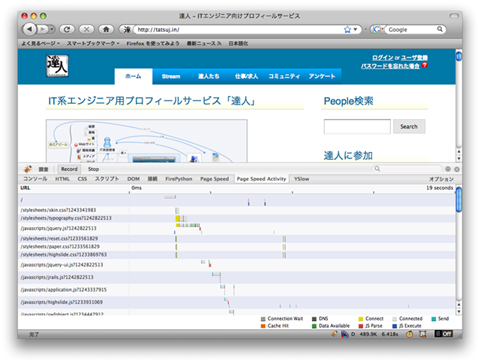This screenshot has width=480, height=363.
Task: Click the Firebug icon in the status bar
Action: tap(334, 334)
